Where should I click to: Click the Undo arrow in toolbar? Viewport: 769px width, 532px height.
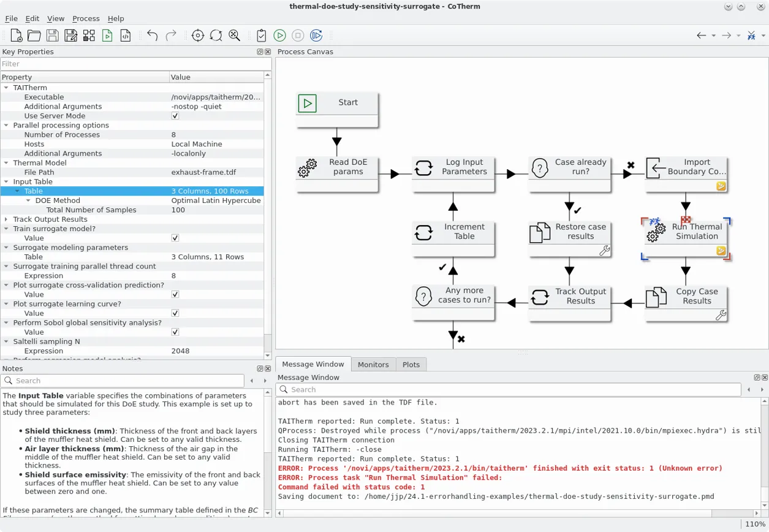(153, 36)
